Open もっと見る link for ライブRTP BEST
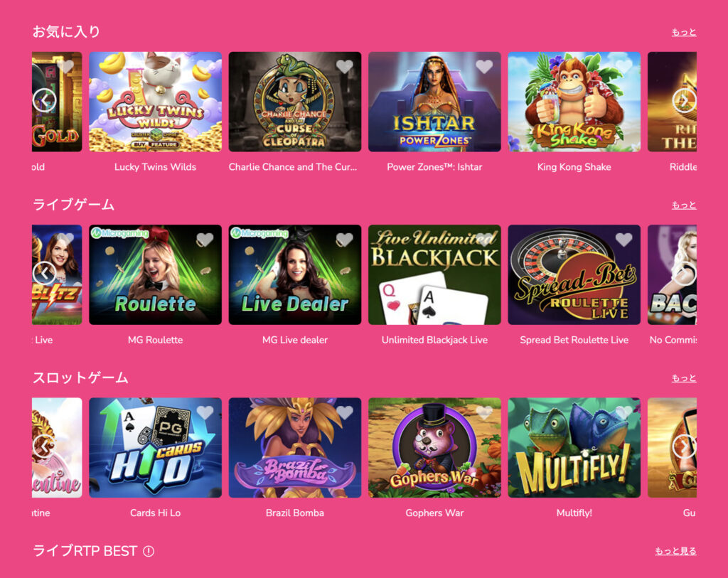 point(675,550)
